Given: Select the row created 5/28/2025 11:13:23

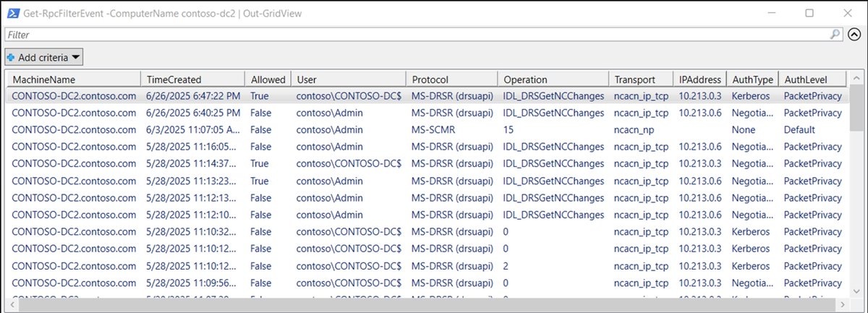Looking at the screenshot, I should click(427, 181).
